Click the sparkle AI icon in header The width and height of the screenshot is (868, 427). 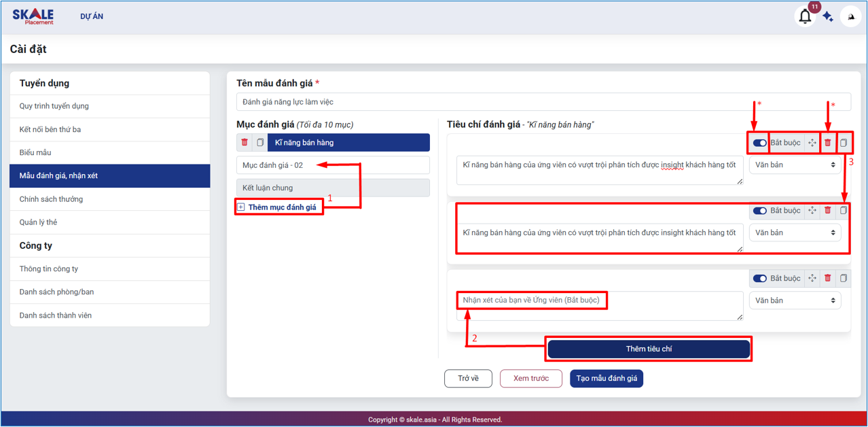pyautogui.click(x=828, y=17)
